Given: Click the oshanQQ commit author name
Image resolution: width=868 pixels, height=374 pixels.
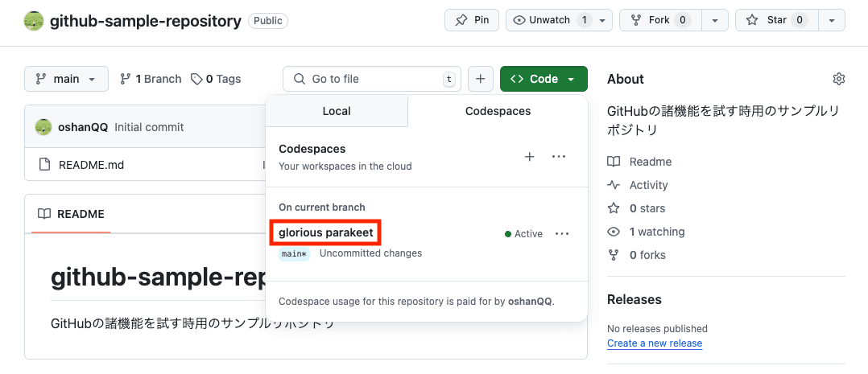Looking at the screenshot, I should tap(83, 127).
